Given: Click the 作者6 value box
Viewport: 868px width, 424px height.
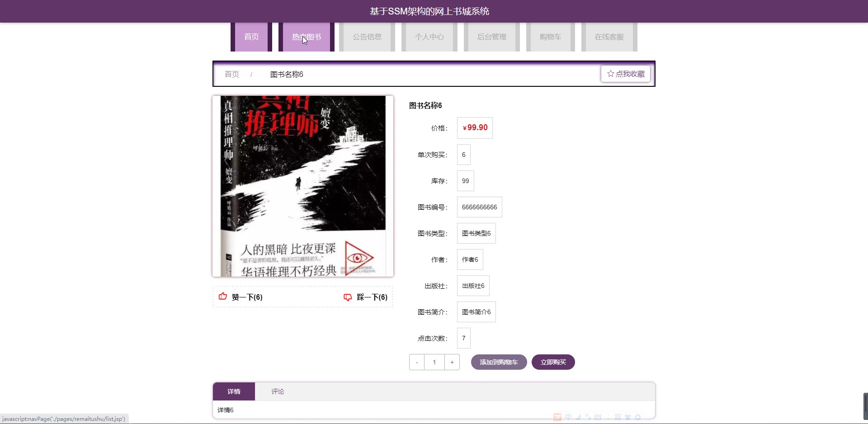Looking at the screenshot, I should click(470, 259).
